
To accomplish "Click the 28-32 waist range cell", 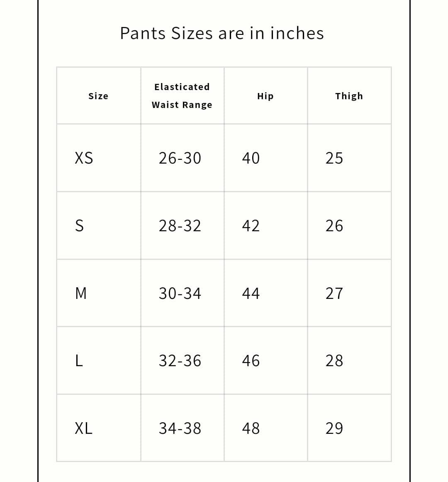I will click(180, 226).
